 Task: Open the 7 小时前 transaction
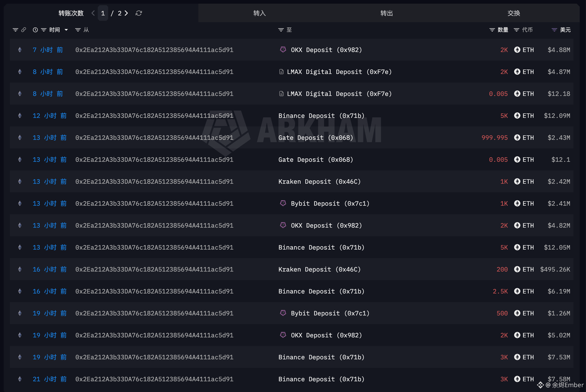point(48,50)
